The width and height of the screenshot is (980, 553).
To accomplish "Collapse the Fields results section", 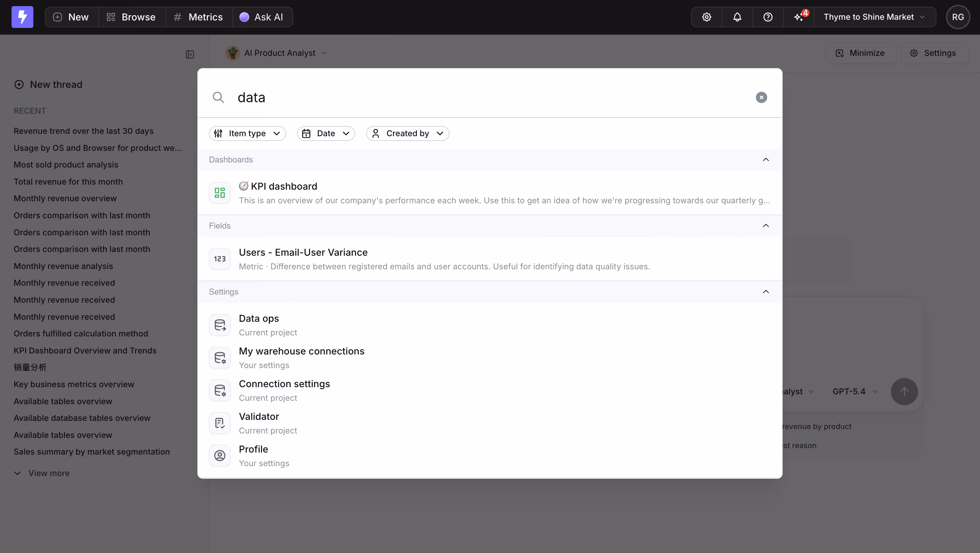I will pos(766,226).
